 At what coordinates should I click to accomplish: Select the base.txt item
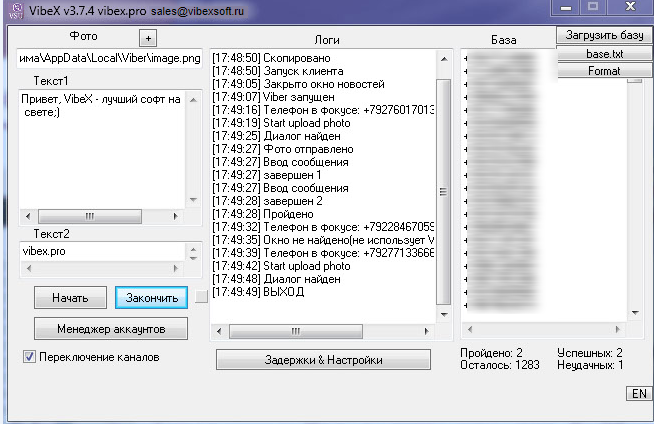point(603,54)
